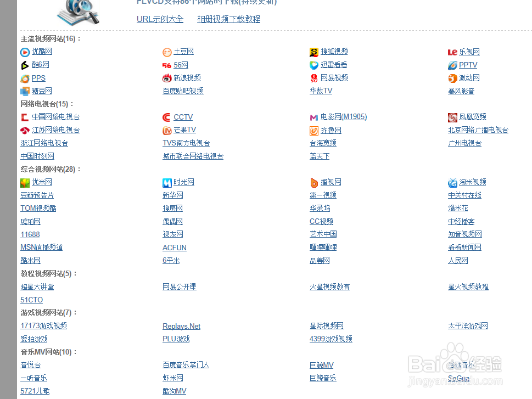
Task: Open the 4399游戏视频 link
Action: click(331, 339)
